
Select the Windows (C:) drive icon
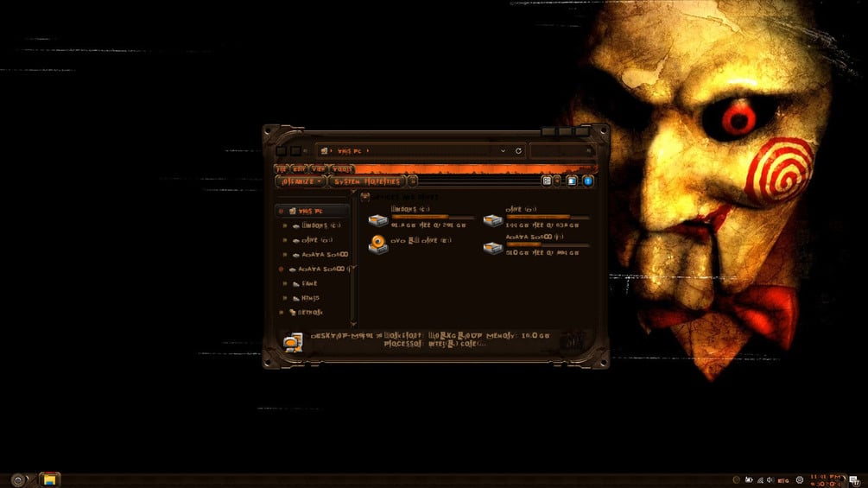coord(378,219)
